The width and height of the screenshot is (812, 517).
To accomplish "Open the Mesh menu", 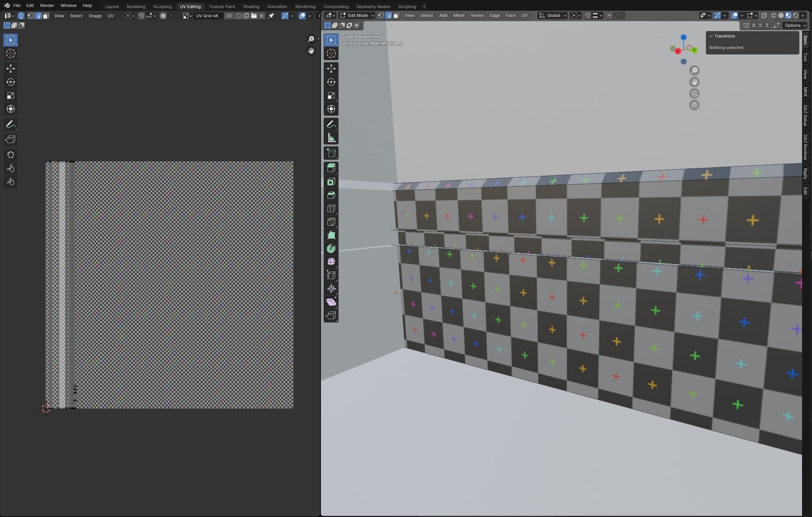I will 458,15.
